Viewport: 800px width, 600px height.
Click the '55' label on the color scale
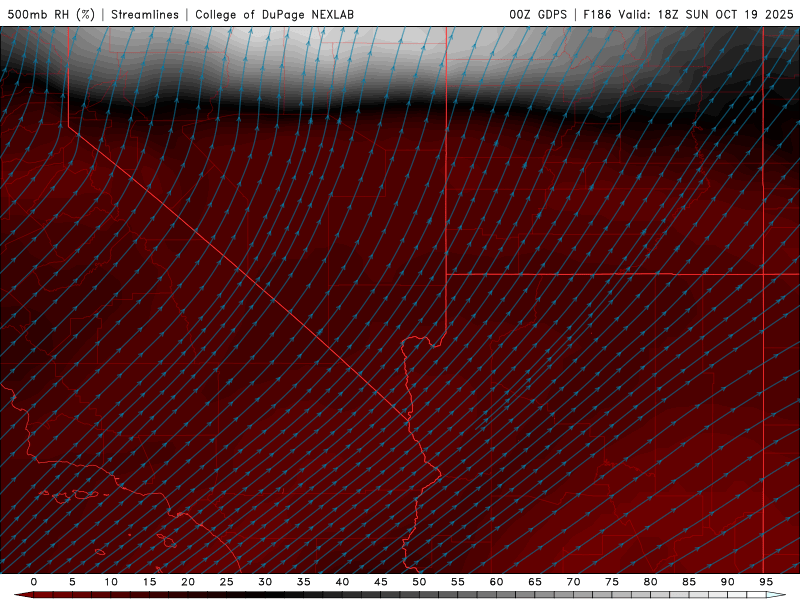(x=458, y=582)
